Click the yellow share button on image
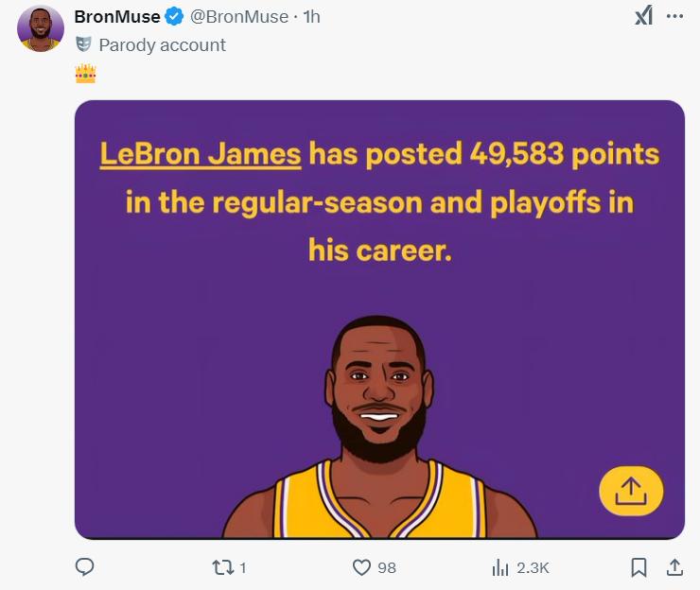The image size is (700, 590). click(x=631, y=491)
